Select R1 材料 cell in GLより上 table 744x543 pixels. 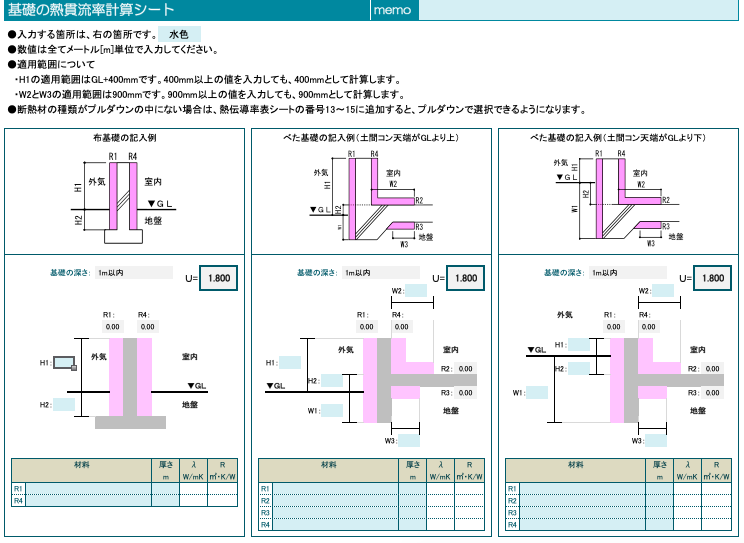pyautogui.click(x=335, y=488)
